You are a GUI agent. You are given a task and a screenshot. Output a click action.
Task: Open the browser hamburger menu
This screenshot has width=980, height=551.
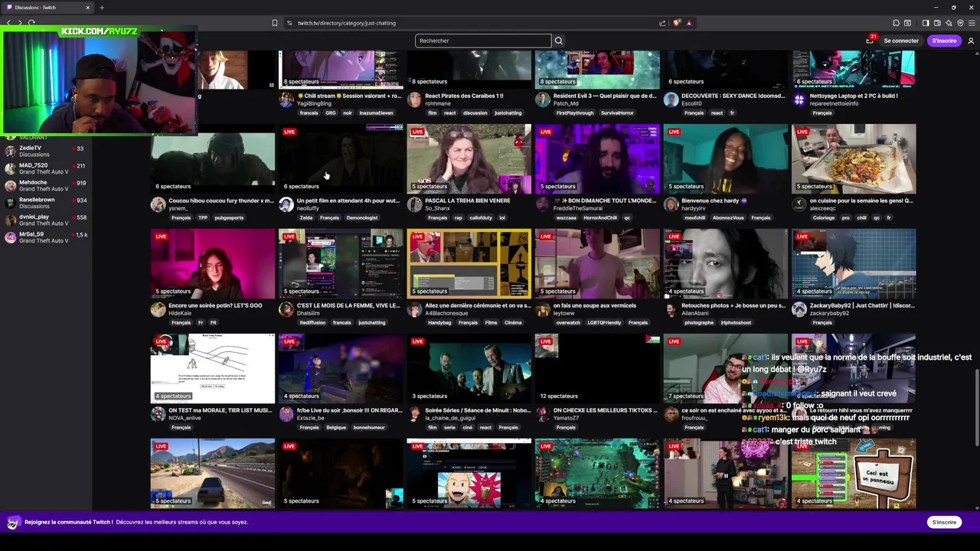pos(972,23)
